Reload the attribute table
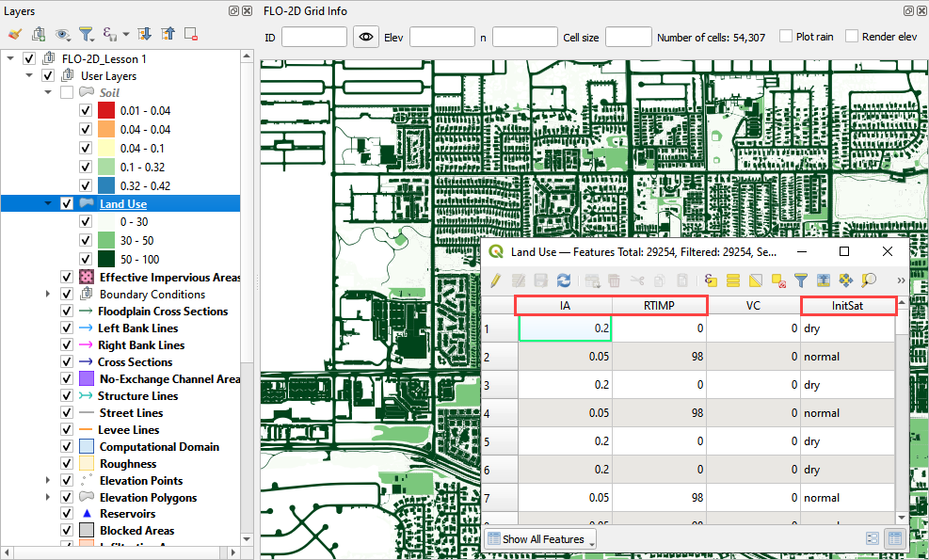Image resolution: width=929 pixels, height=560 pixels. coord(564,280)
